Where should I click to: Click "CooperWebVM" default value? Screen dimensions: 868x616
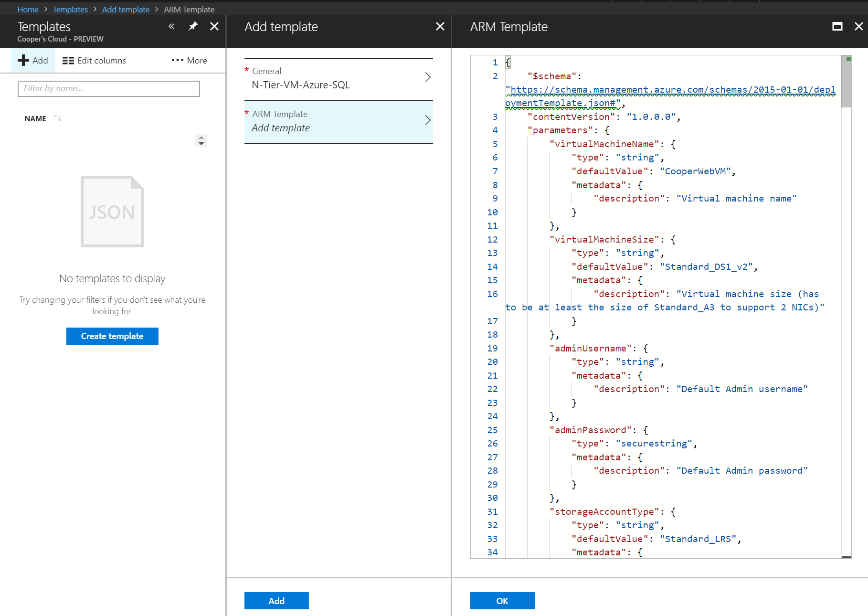[x=696, y=171]
